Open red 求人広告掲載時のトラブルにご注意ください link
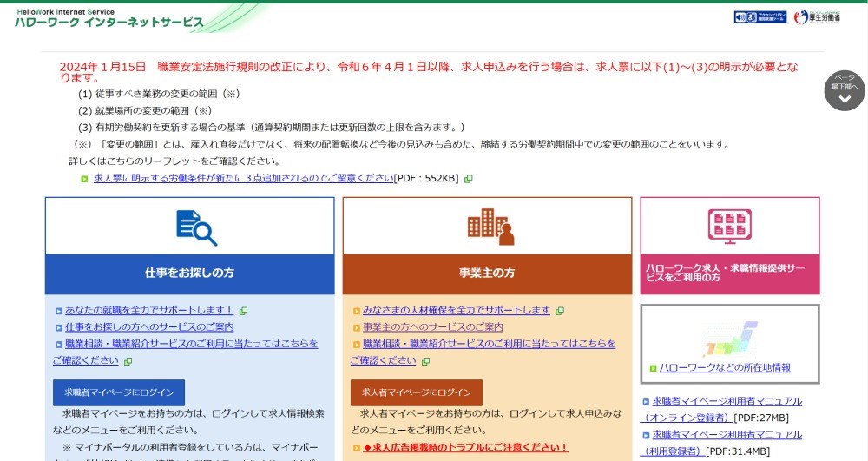Viewport: 868px width, 461px height. click(x=465, y=447)
